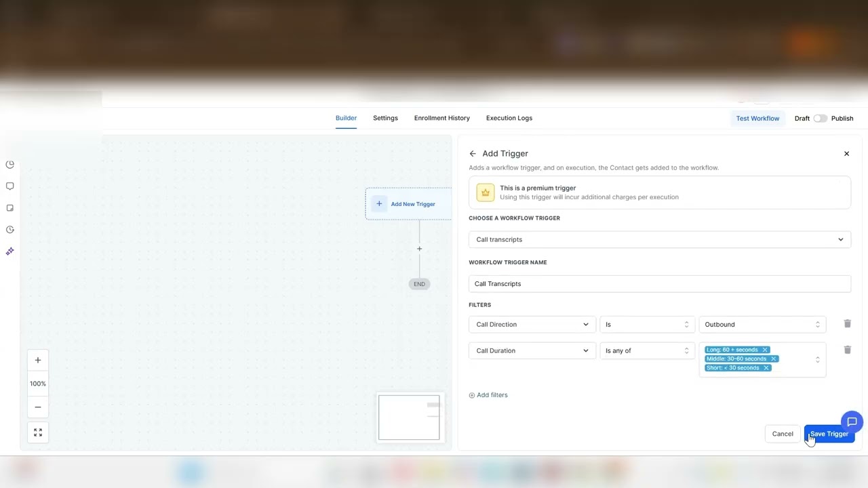Change the 'Is' operator dropdown

(x=647, y=324)
